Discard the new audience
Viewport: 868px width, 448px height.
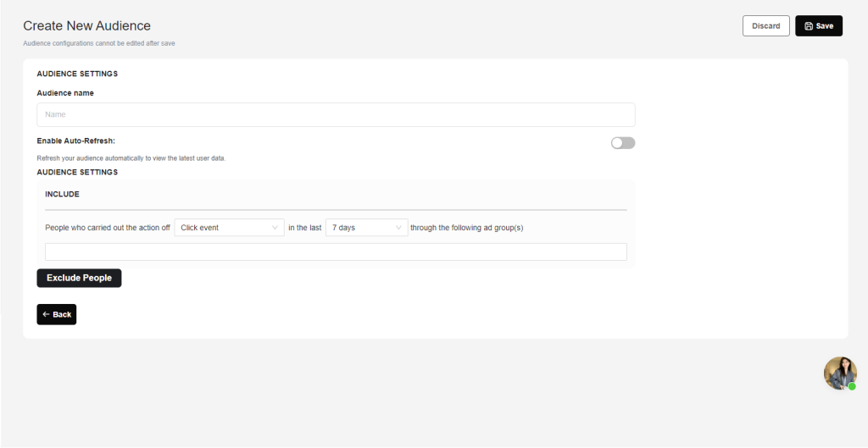point(765,26)
